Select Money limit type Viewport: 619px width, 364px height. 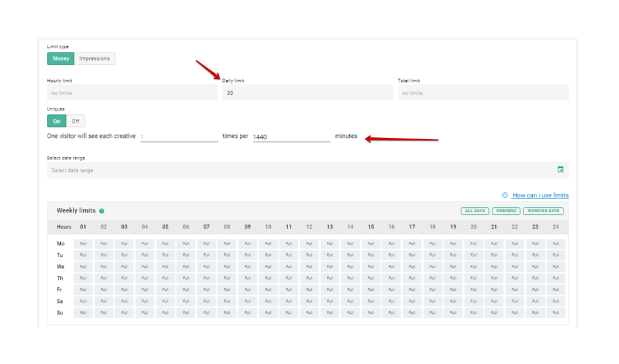click(x=61, y=59)
